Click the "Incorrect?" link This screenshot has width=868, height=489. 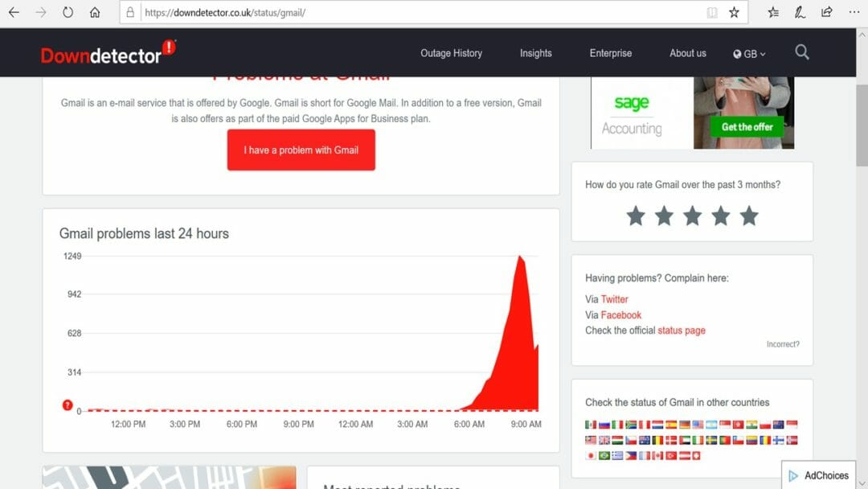click(783, 344)
